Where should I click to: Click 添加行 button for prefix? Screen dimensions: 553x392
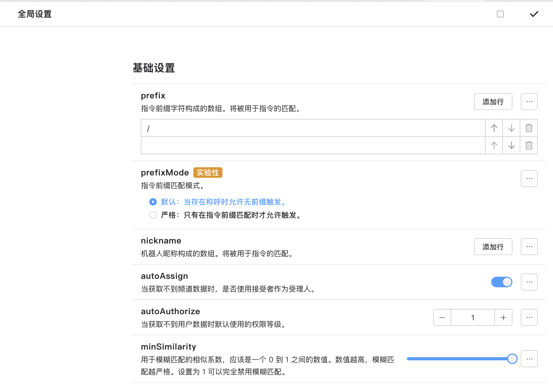(x=493, y=102)
